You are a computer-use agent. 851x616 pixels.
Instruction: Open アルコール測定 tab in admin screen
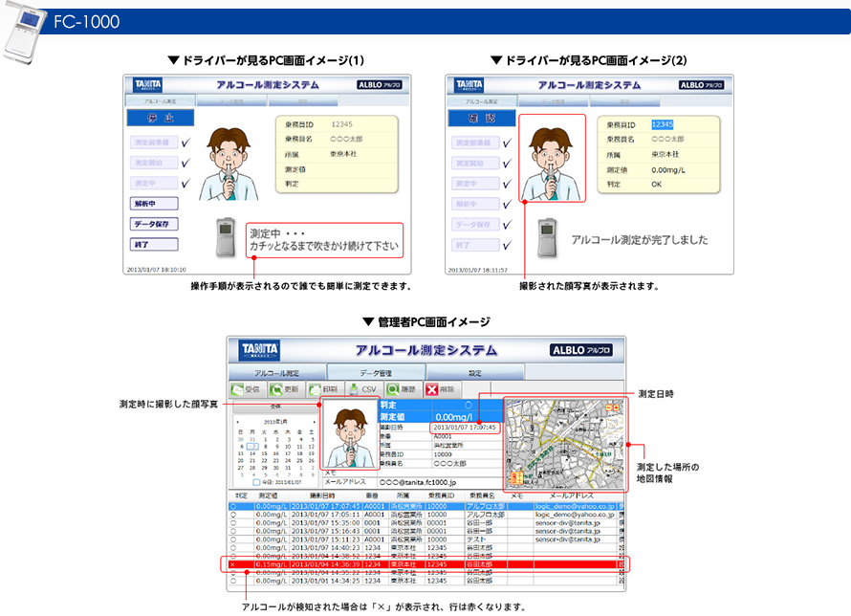coord(276,373)
